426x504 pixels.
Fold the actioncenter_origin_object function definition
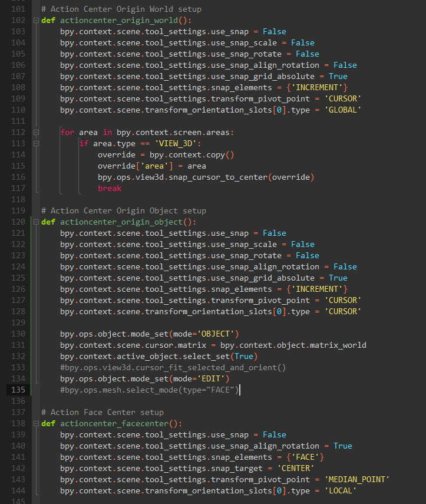37,222
